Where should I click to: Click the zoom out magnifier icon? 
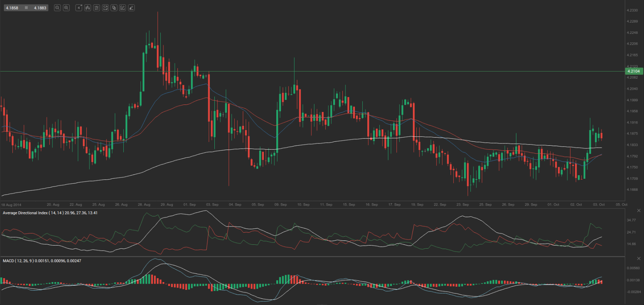click(57, 8)
